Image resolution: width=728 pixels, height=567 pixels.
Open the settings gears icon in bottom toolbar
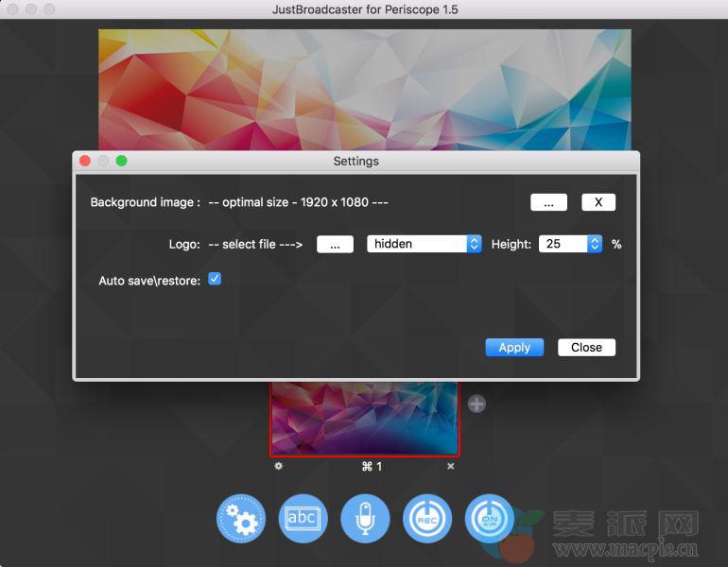tap(241, 519)
